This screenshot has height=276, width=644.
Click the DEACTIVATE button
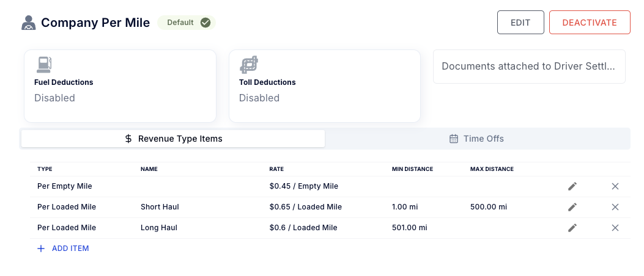pos(589,23)
